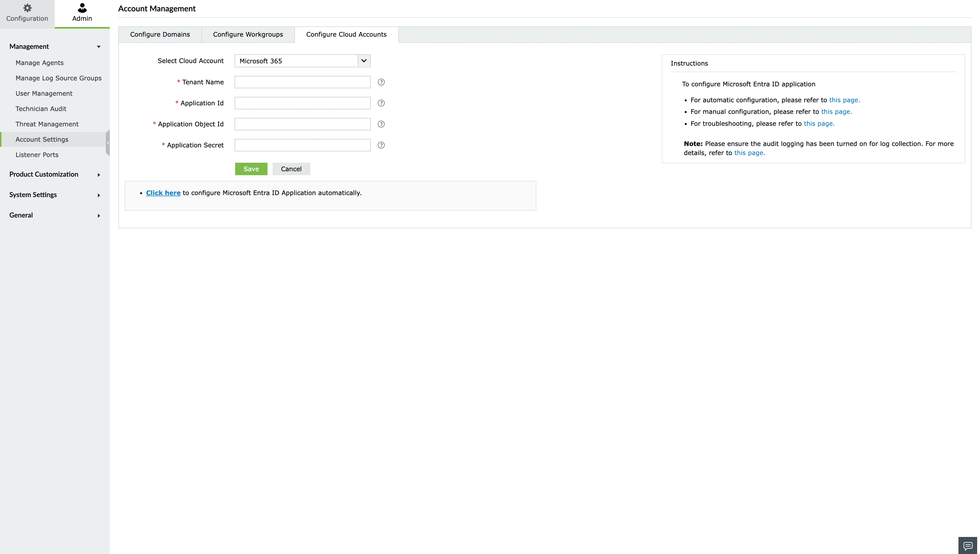Screen dimensions: 980x554
Task: Open the Configuration gear icon tab
Action: pos(27,13)
